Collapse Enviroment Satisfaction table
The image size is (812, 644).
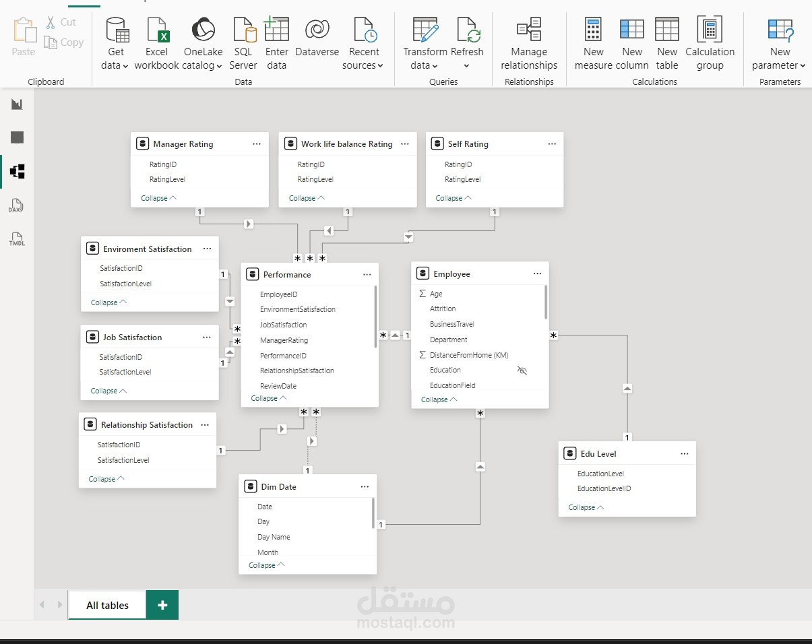(108, 302)
